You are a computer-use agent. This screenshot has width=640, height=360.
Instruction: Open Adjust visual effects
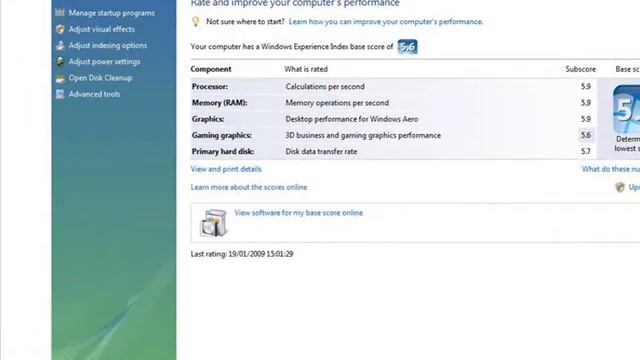point(101,29)
